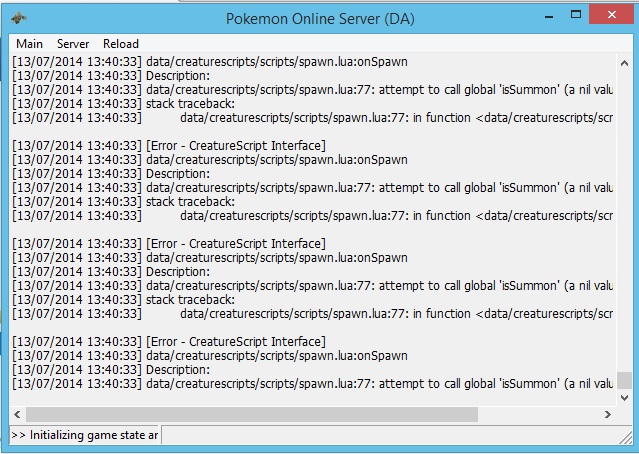Click the vertical scrollbar thumb
Screen dimensions: 639x454
point(624,380)
